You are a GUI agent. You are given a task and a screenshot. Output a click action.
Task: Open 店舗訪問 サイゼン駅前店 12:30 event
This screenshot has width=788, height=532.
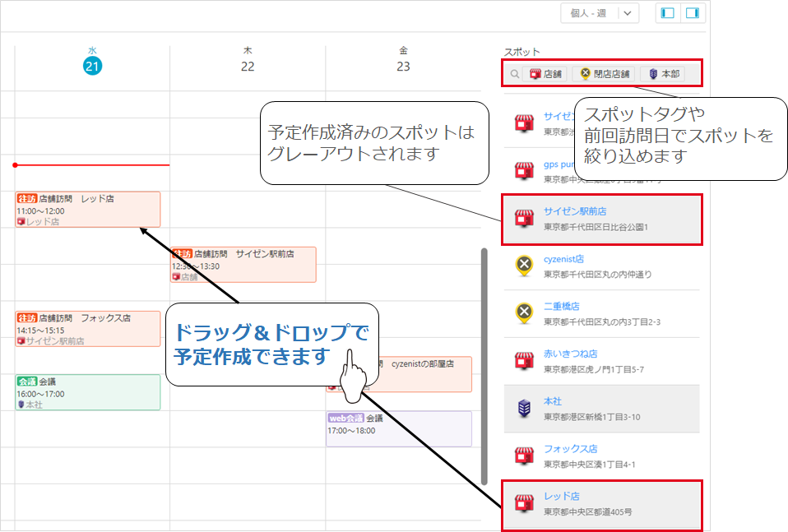[243, 265]
